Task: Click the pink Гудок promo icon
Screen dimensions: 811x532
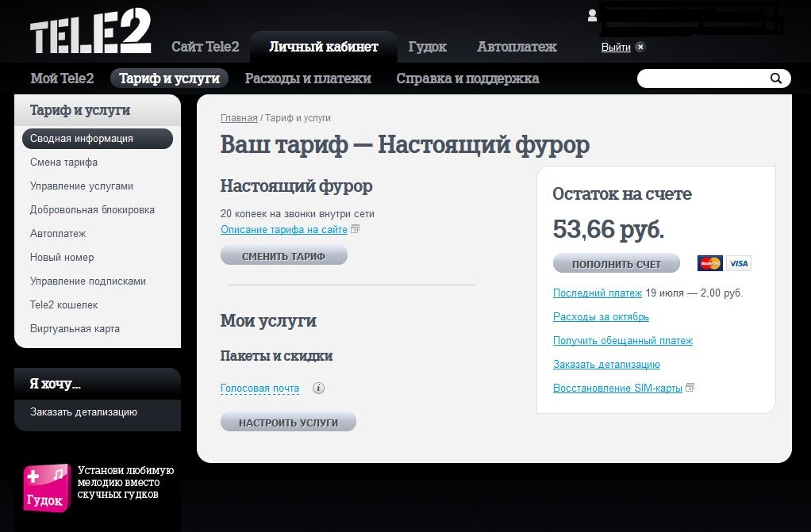Action: (x=47, y=488)
